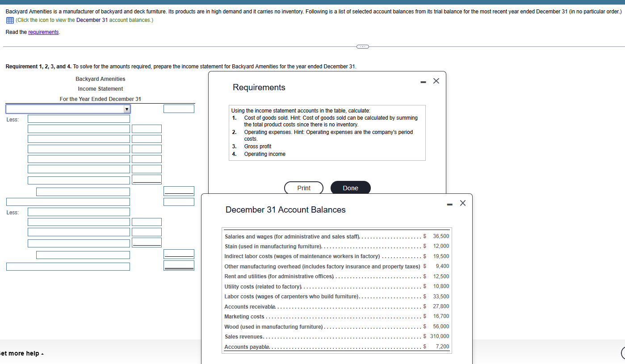Select the Sales revenues row label
Screen dimensions: 625x364
coord(243,337)
